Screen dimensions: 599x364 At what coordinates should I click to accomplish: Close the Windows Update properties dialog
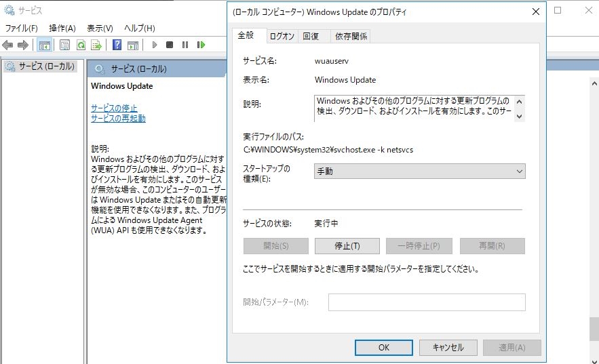pos(536,12)
